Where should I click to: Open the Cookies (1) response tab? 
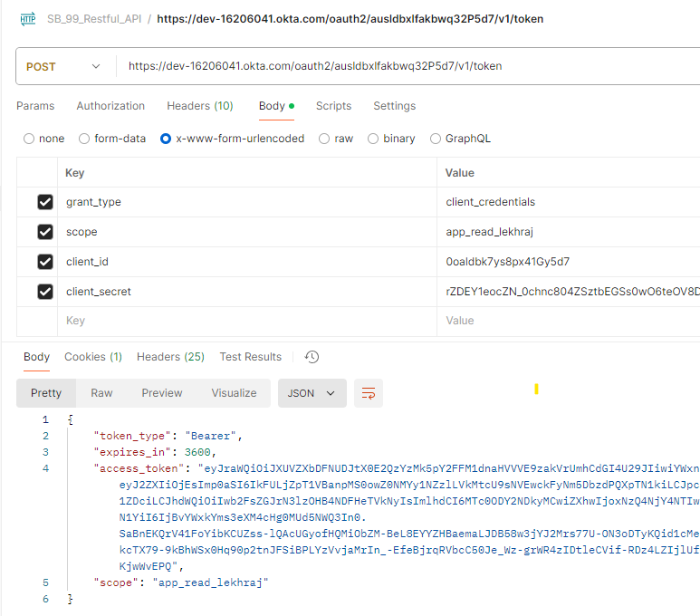point(93,357)
